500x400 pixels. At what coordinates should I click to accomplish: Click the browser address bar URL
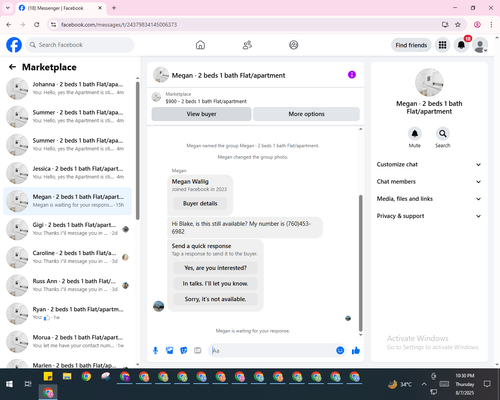click(119, 25)
